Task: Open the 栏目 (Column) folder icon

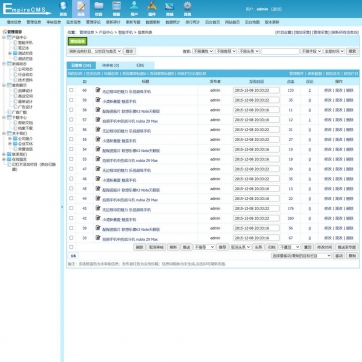Action: (99, 8)
